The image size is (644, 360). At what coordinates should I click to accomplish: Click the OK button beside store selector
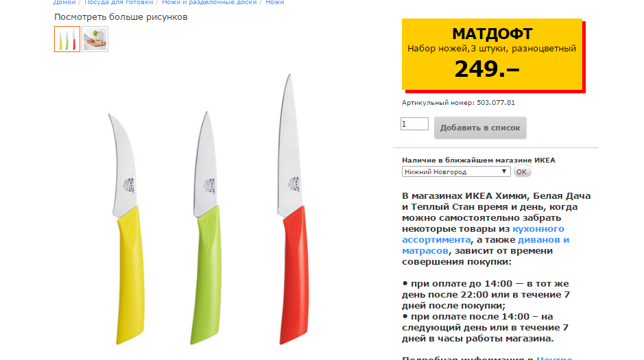click(x=522, y=171)
